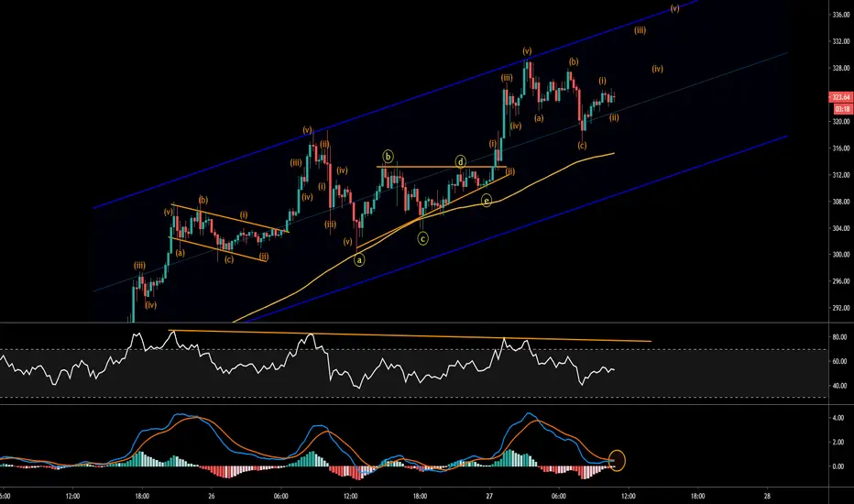Click the MACD 2.00 scale label
The width and height of the screenshot is (854, 504).
pos(838,442)
